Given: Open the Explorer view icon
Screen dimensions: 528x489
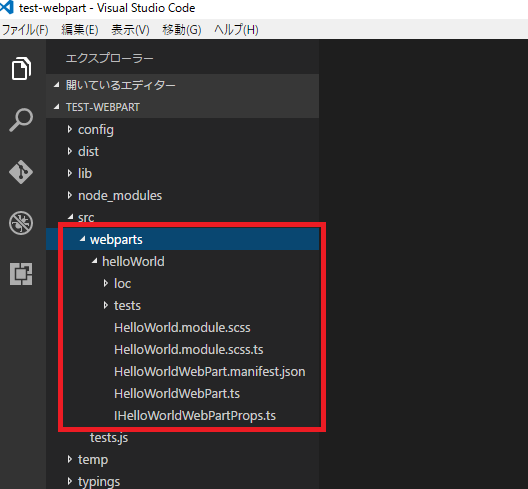Looking at the screenshot, I should (22, 69).
